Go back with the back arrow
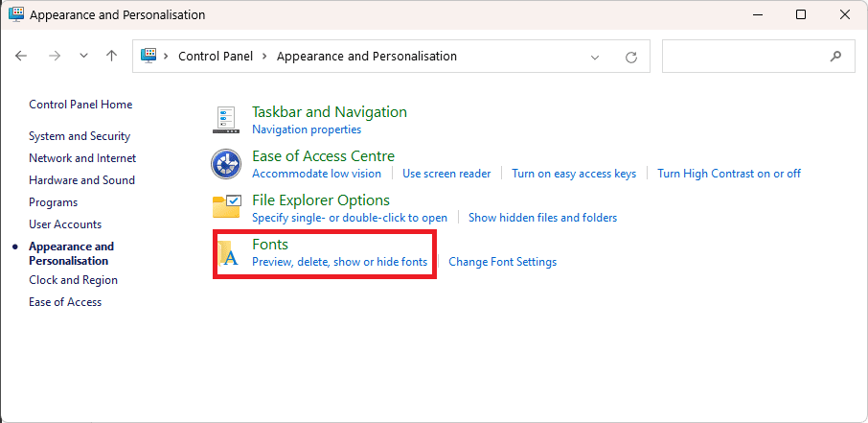This screenshot has height=423, width=868. click(x=21, y=56)
